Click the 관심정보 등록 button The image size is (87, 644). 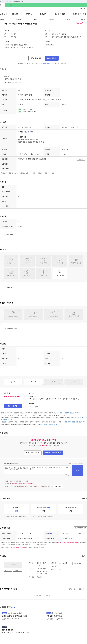pos(36,58)
